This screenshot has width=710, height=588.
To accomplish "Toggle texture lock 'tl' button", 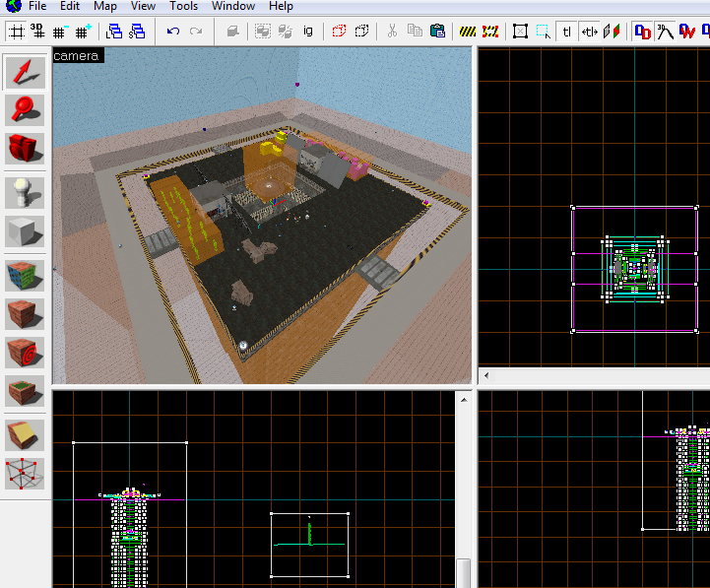I will pos(566,32).
